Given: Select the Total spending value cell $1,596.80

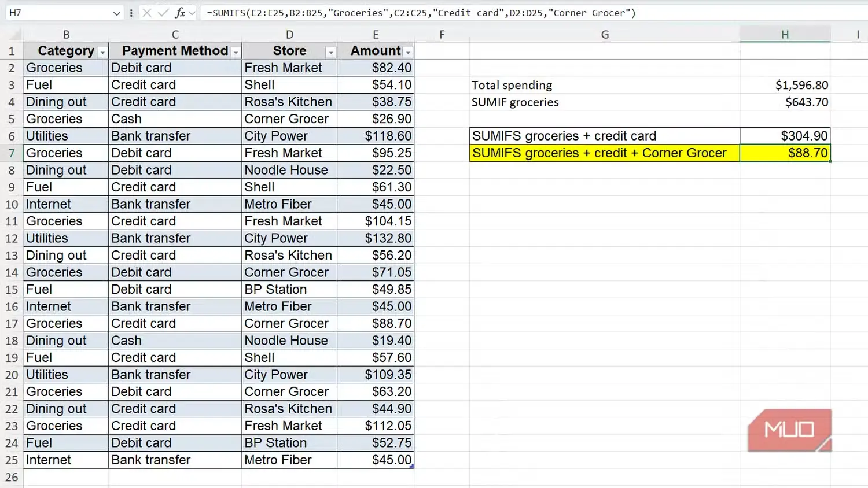Looking at the screenshot, I should point(785,85).
